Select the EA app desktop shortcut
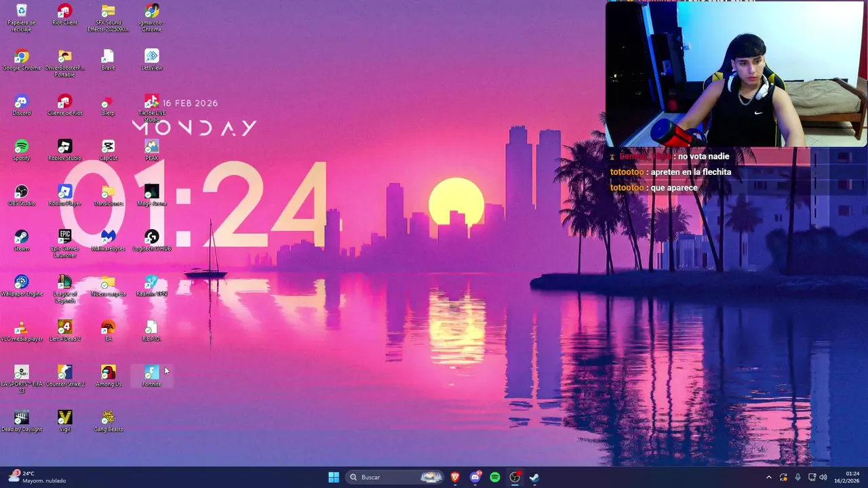 (x=108, y=332)
